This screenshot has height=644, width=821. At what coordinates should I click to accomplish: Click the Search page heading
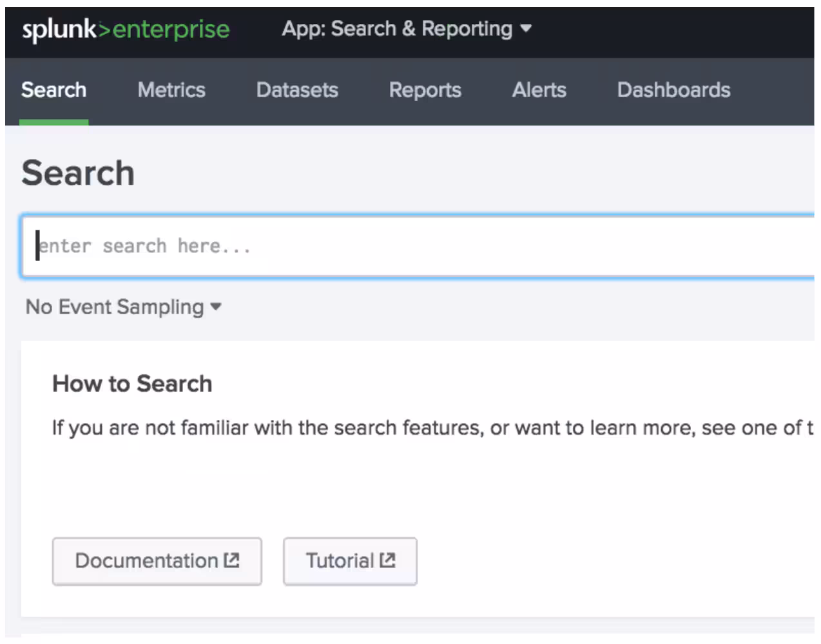78,173
